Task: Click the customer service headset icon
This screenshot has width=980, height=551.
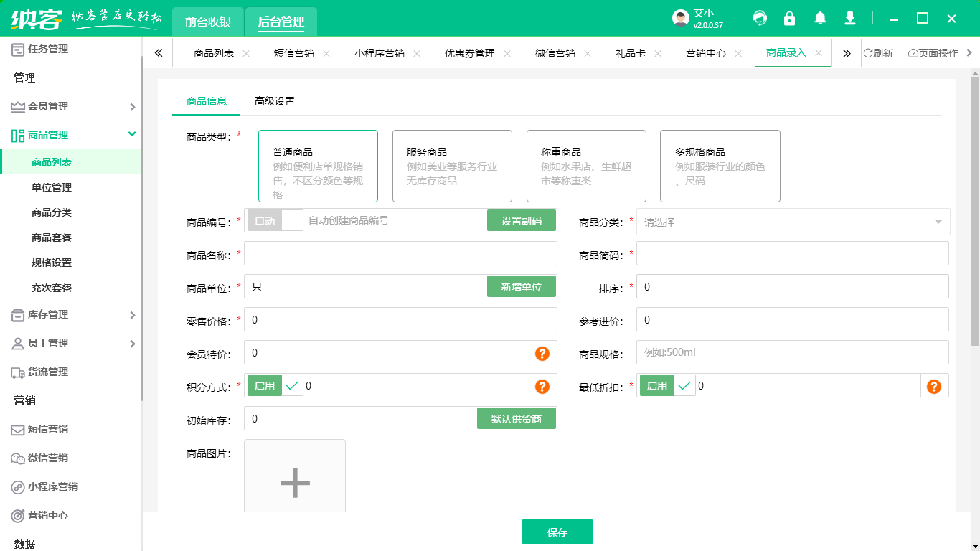Action: click(x=760, y=19)
